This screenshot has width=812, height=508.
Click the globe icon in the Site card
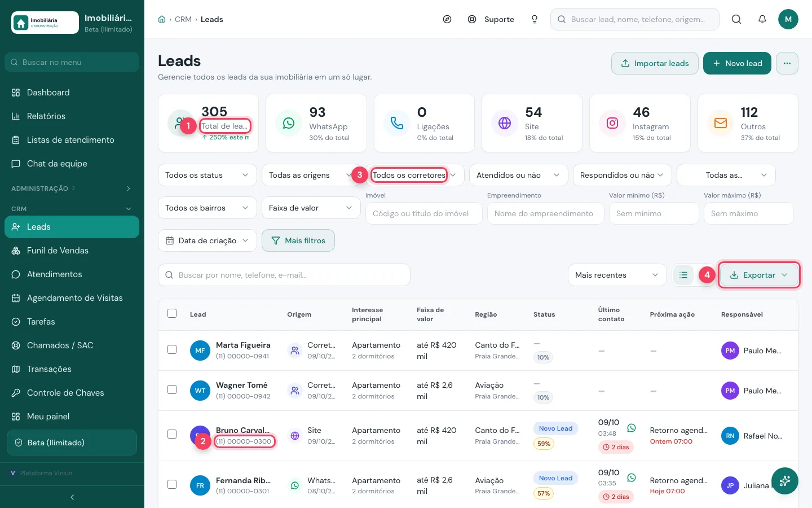click(505, 123)
